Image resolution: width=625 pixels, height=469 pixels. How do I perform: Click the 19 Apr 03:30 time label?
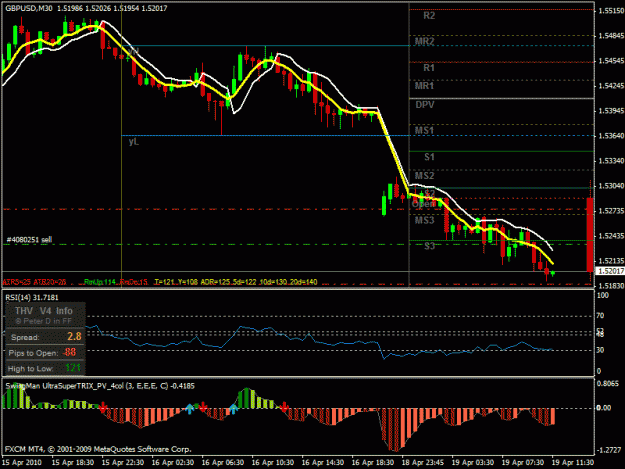click(472, 463)
